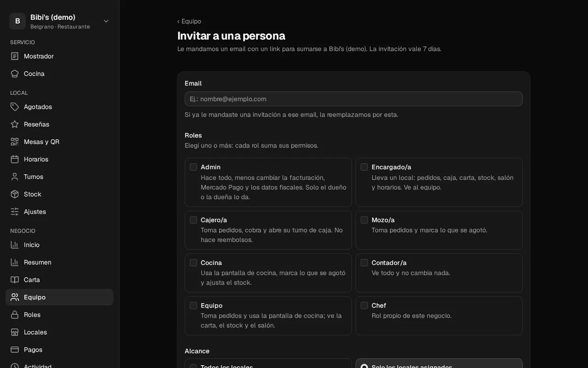588x368 pixels.
Task: Open Stock in the sidebar
Action: (59, 194)
